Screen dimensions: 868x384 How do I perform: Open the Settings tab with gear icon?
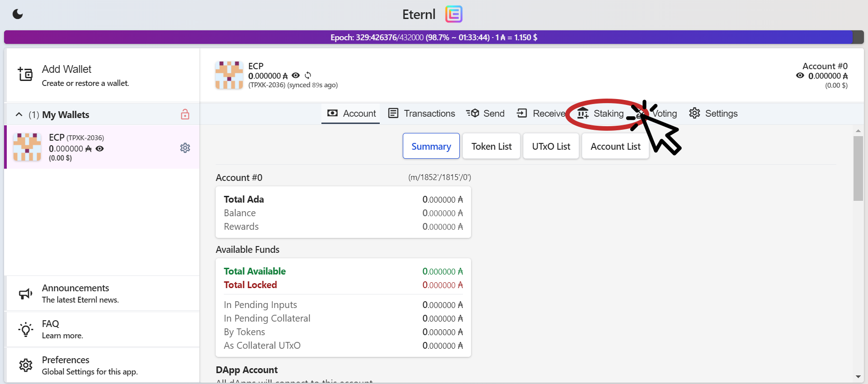[713, 114]
